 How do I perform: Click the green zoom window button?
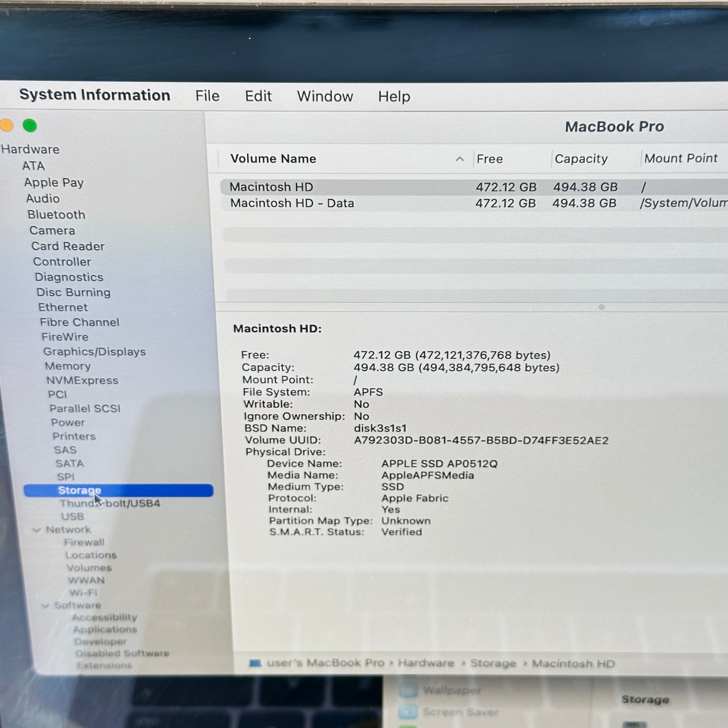point(30,125)
